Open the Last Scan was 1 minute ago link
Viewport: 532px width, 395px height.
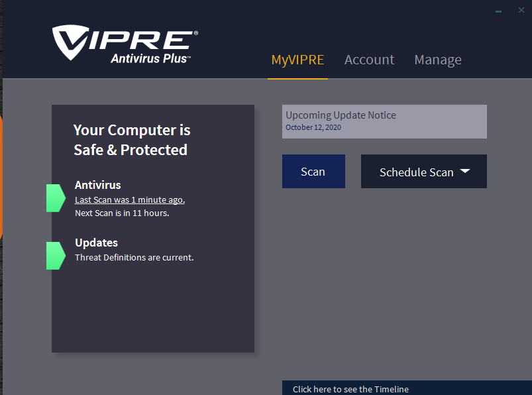[x=130, y=200]
